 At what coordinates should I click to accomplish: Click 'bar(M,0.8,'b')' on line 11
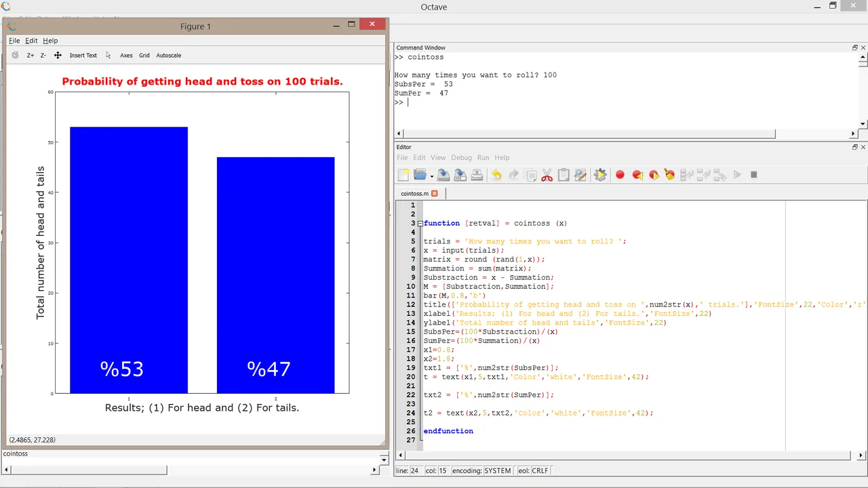(x=454, y=296)
